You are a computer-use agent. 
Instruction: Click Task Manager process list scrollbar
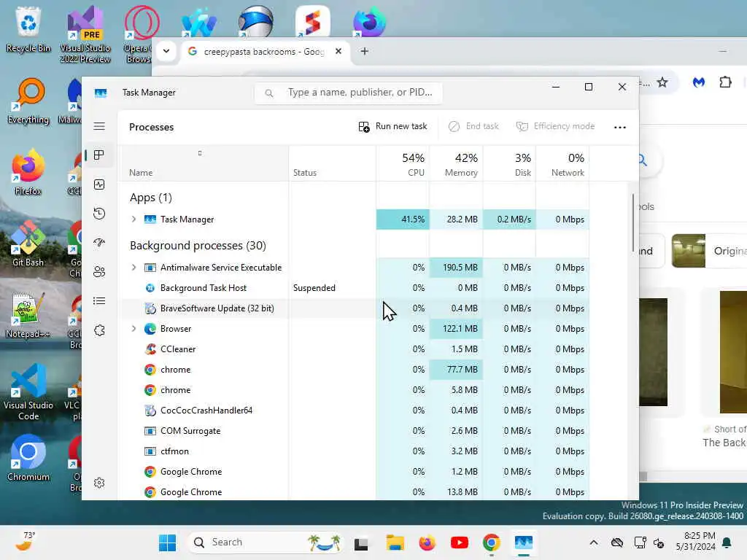[633, 223]
